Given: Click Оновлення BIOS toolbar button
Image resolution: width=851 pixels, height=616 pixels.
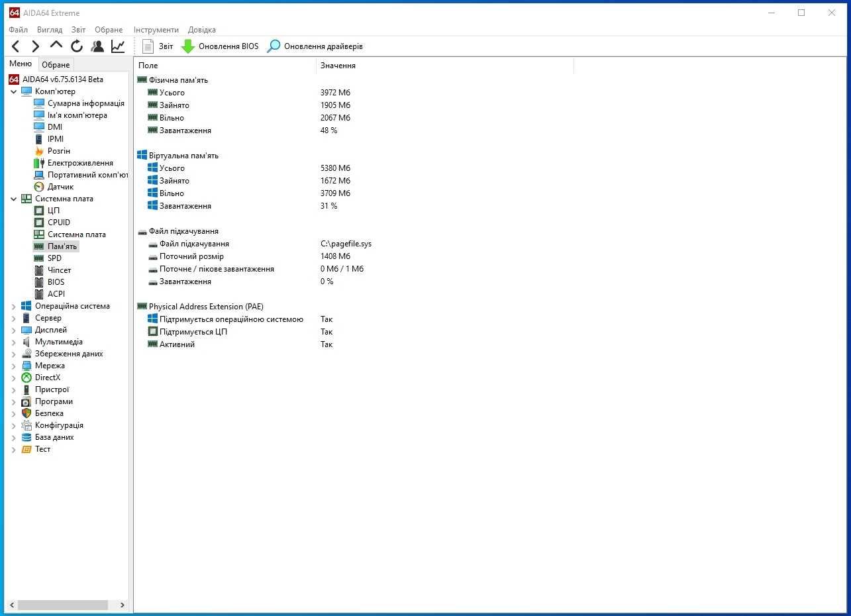Looking at the screenshot, I should pyautogui.click(x=220, y=46).
